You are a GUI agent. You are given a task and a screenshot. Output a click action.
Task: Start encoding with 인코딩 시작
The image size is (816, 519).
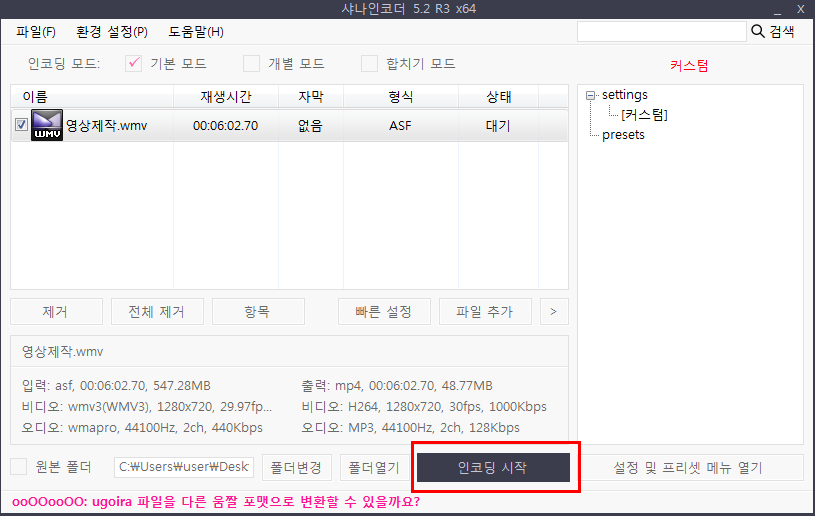point(493,467)
